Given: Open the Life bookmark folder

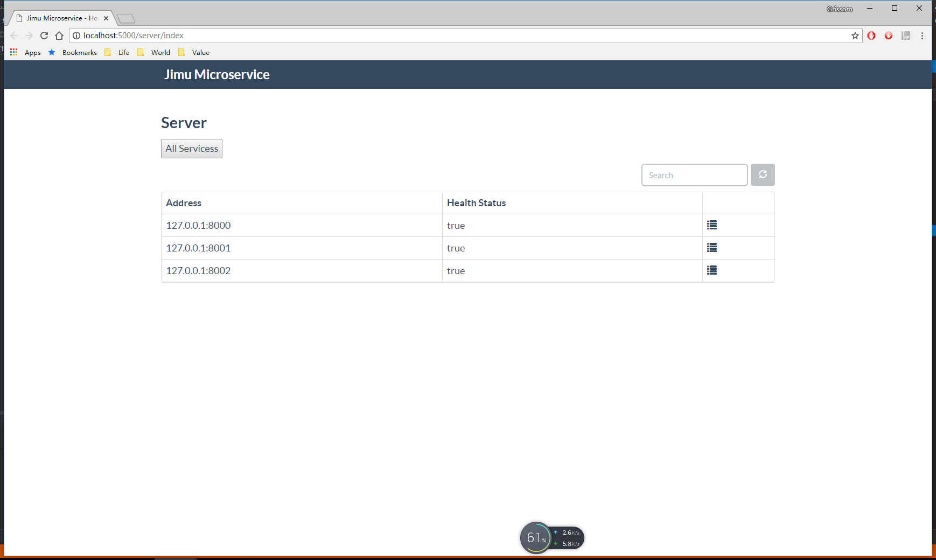Looking at the screenshot, I should (117, 52).
